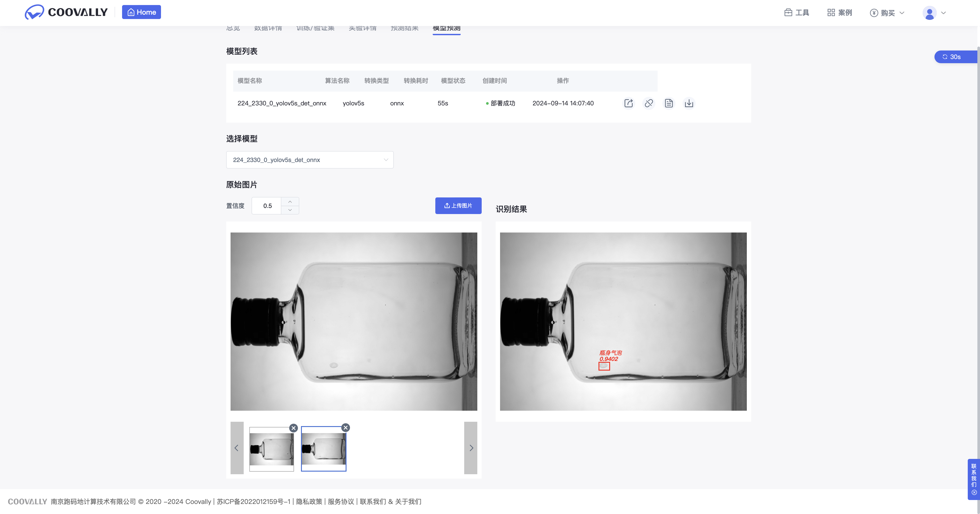This screenshot has height=514, width=980.
Task: Go to Home page
Action: pos(141,12)
